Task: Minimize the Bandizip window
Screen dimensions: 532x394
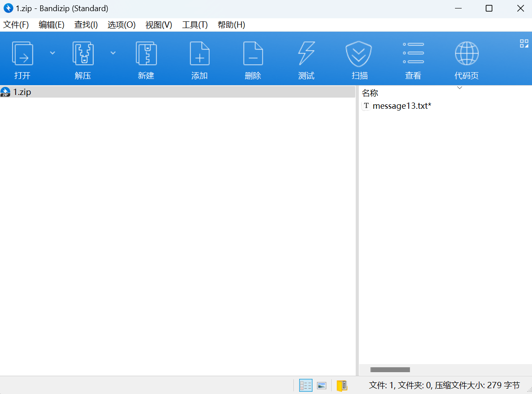Action: [x=459, y=8]
